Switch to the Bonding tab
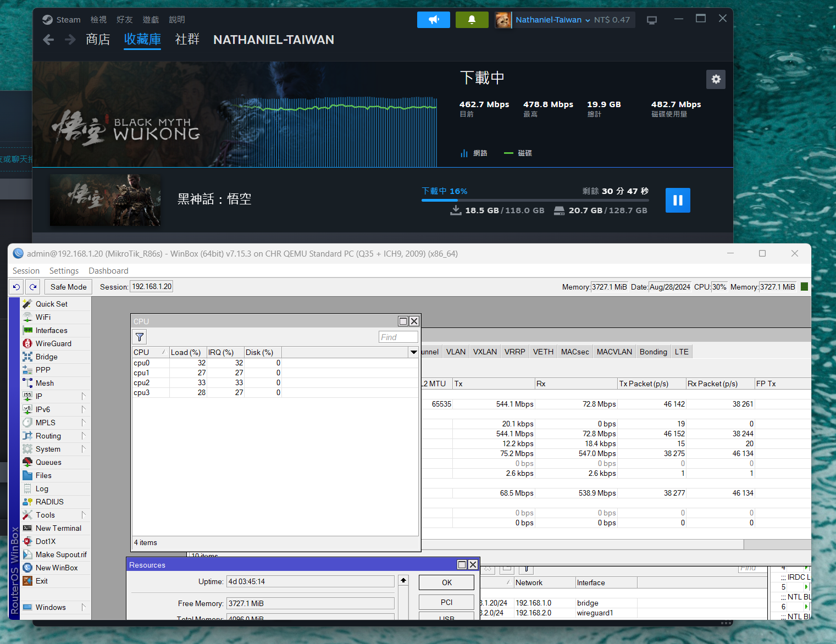The image size is (836, 644). click(x=653, y=352)
